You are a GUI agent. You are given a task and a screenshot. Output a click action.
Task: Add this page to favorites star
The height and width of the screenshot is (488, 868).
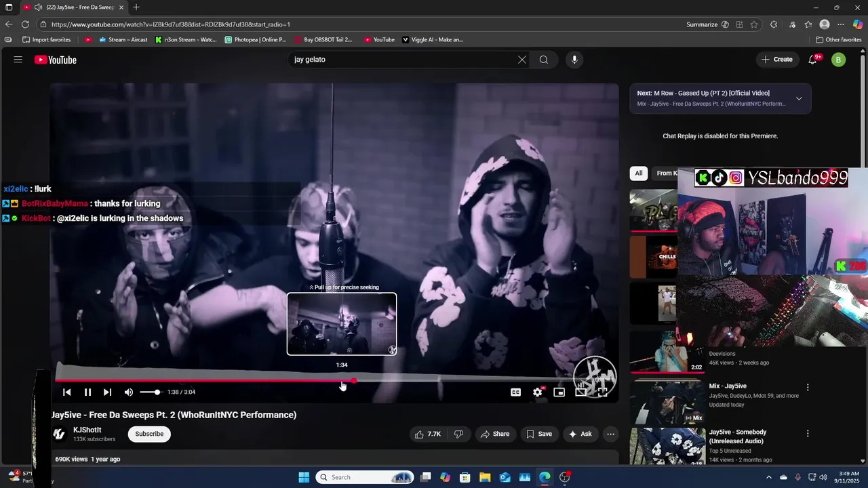click(x=754, y=24)
